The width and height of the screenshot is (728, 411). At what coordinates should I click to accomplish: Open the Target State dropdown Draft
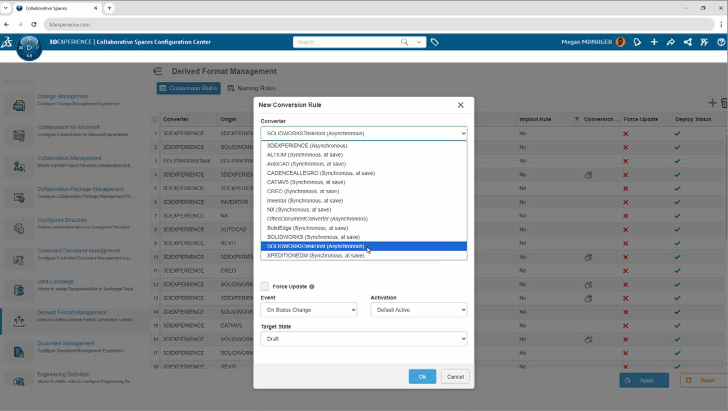click(364, 339)
